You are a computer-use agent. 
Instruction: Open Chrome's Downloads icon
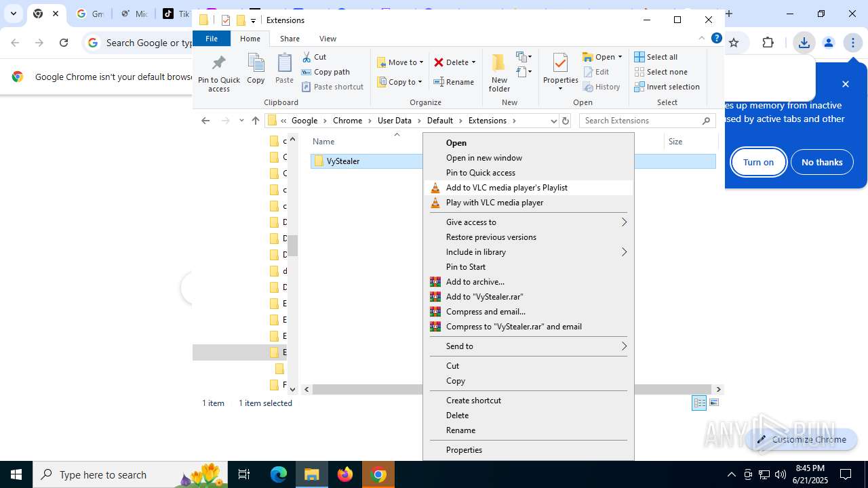tap(804, 43)
